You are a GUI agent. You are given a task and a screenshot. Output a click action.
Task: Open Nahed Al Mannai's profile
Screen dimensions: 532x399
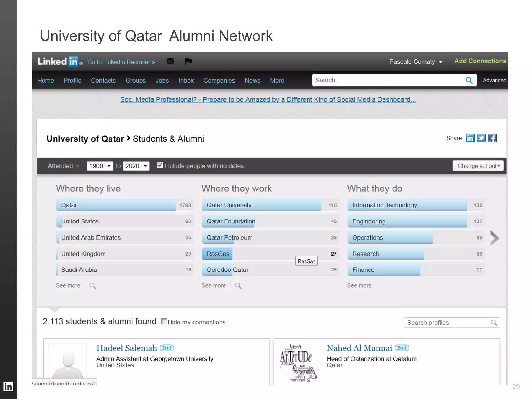(x=359, y=348)
